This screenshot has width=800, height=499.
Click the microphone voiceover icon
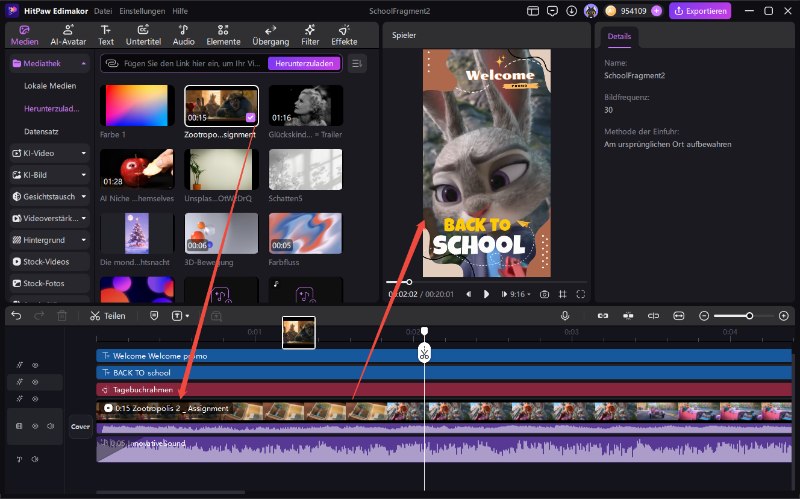pyautogui.click(x=565, y=315)
